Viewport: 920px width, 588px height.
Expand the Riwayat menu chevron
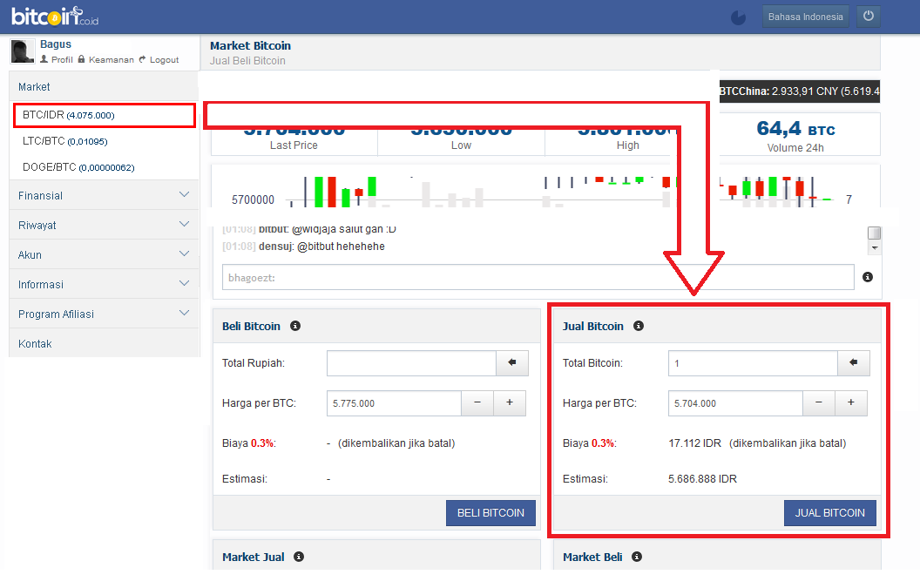click(184, 224)
